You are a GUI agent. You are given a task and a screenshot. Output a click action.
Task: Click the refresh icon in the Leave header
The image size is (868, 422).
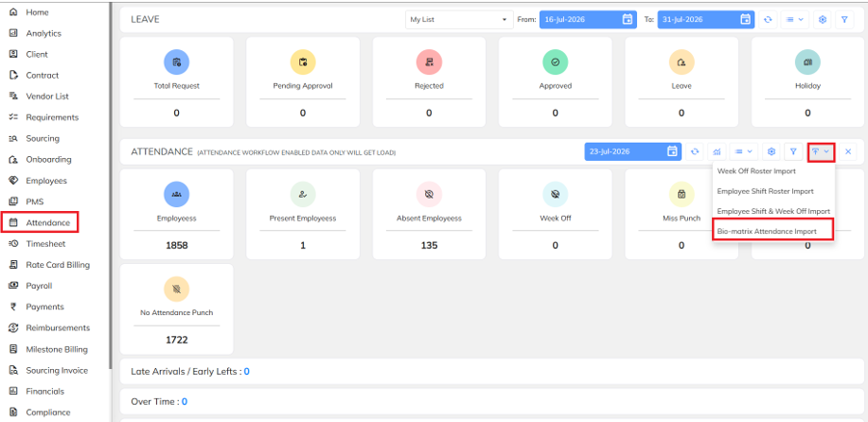pyautogui.click(x=768, y=19)
